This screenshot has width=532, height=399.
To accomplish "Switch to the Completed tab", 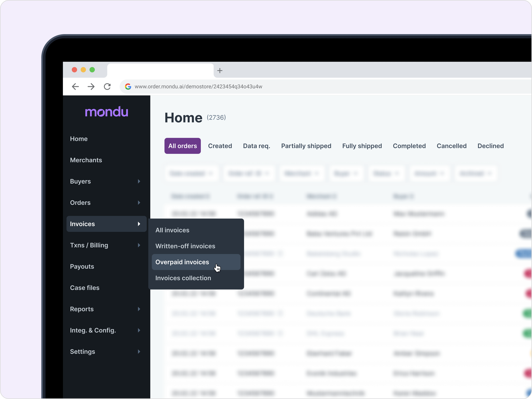I will coord(409,146).
